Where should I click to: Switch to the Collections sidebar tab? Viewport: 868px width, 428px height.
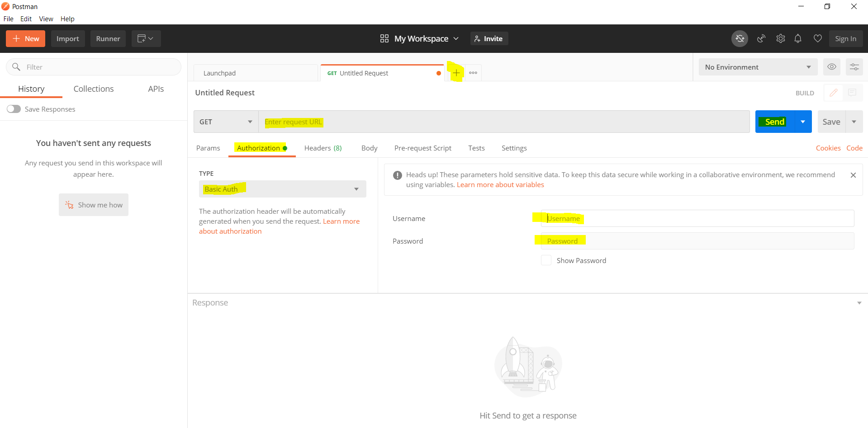pyautogui.click(x=94, y=89)
